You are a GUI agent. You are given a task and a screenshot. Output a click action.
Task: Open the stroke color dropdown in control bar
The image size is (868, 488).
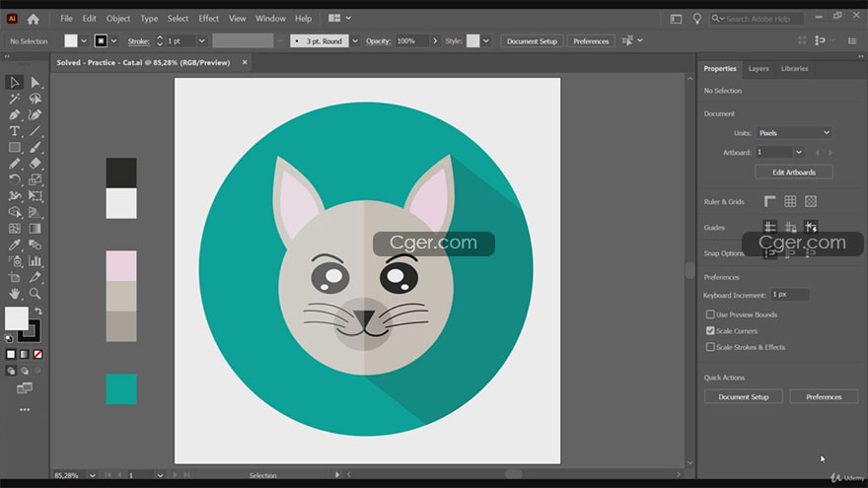click(x=113, y=41)
